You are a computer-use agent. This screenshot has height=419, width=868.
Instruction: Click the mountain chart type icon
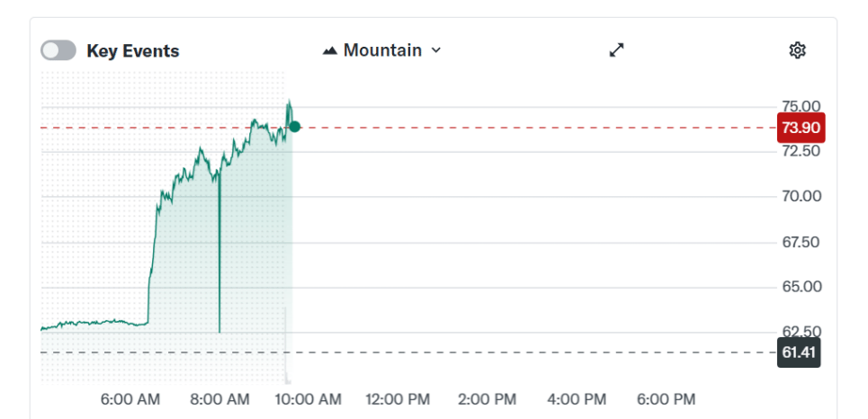tap(330, 50)
